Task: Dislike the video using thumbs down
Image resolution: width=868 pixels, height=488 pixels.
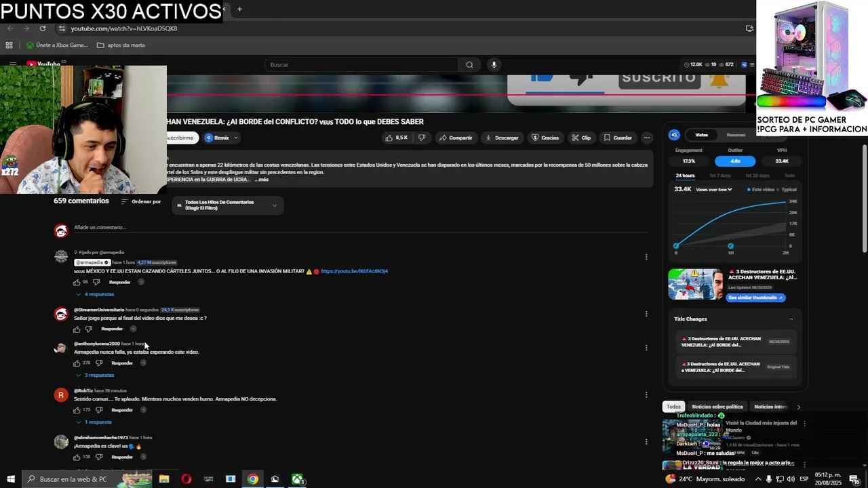Action: click(x=422, y=138)
